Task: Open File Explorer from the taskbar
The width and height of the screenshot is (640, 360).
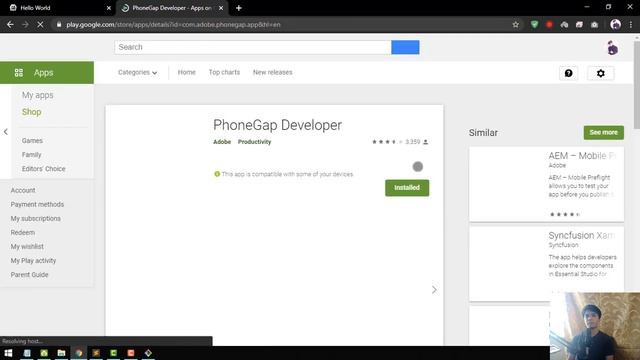Action: 61,353
